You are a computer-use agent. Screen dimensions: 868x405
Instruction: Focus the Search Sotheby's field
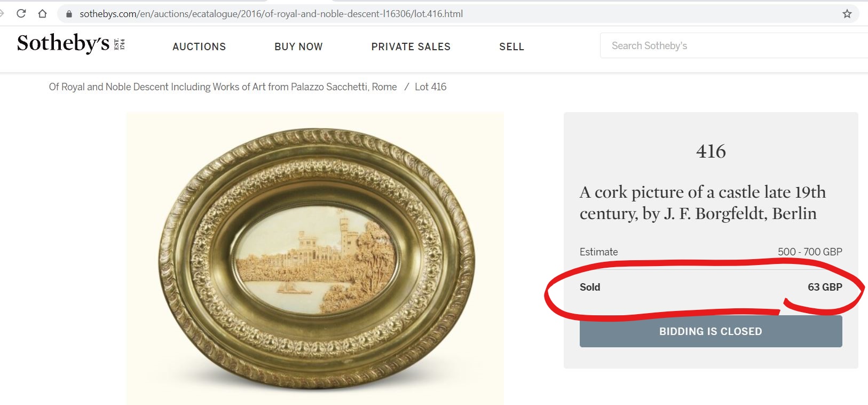731,46
